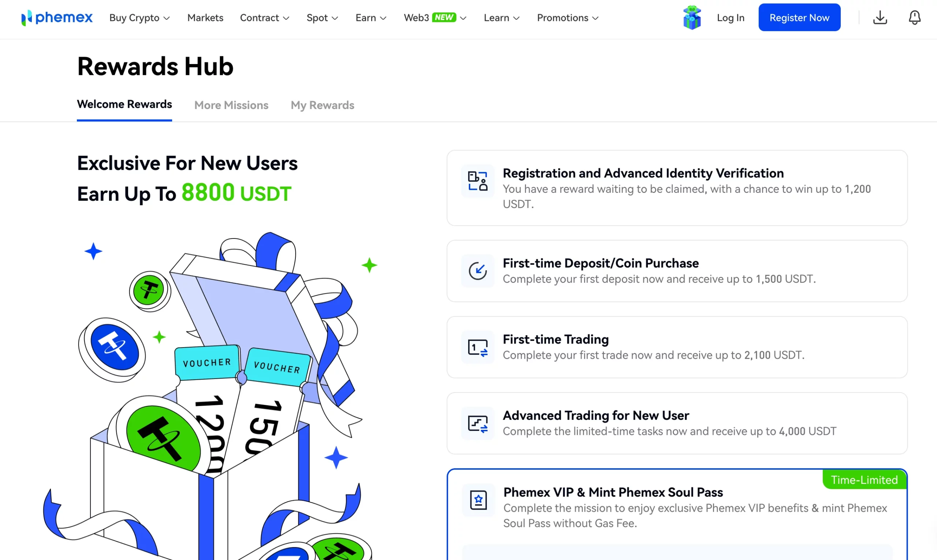Viewport: 937px width, 560px height.
Task: Click the gift box rewards icon
Action: (691, 17)
